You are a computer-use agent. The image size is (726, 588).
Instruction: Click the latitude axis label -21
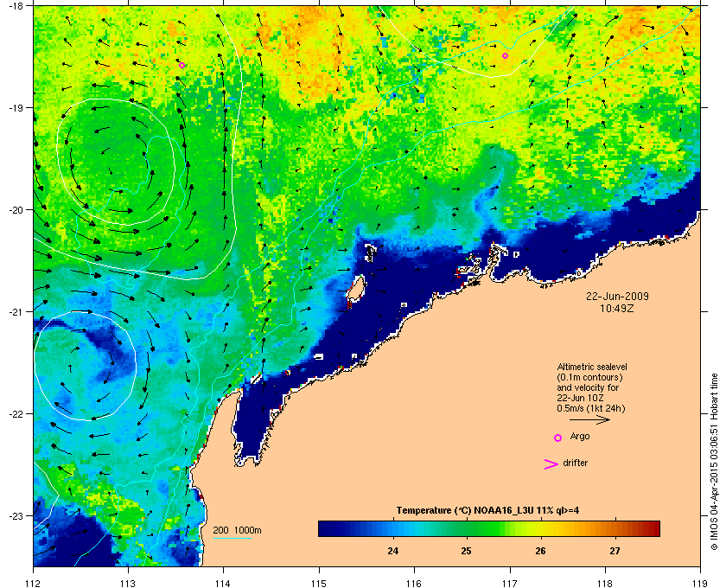[16, 312]
